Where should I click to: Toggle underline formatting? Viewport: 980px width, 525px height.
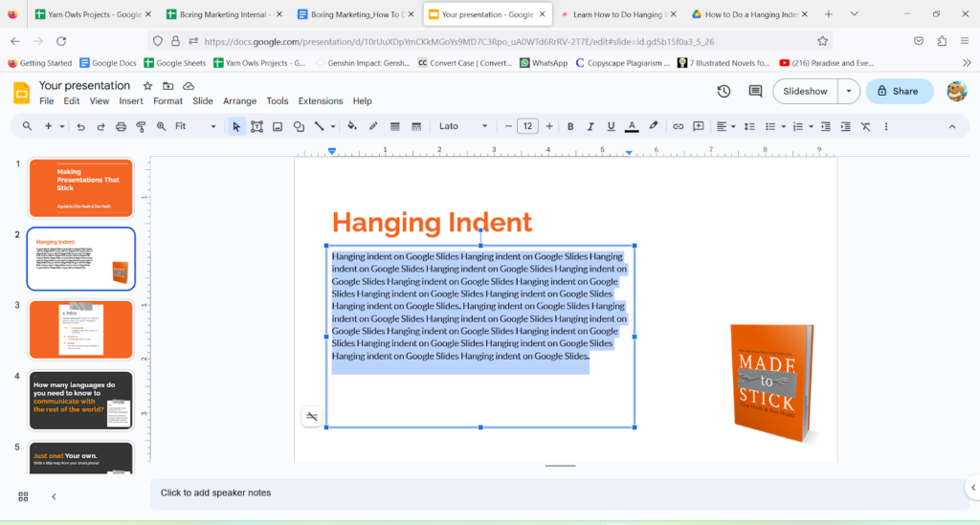(611, 126)
